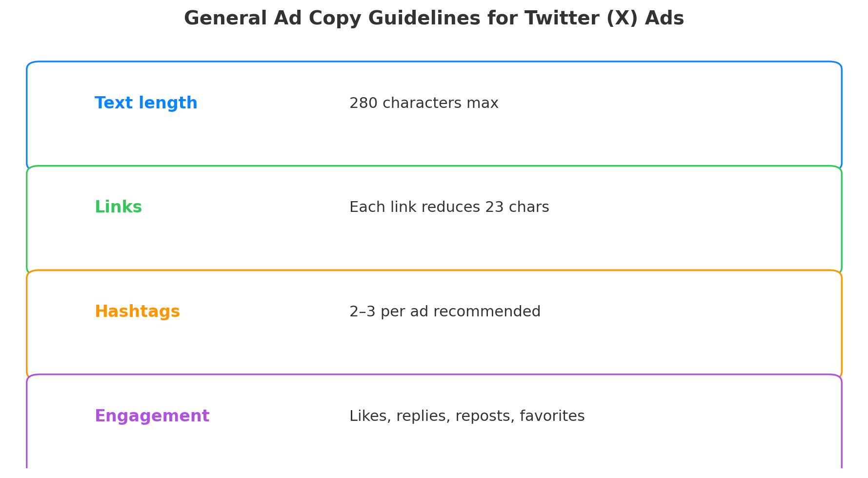The image size is (868, 478).
Task: Select the orange "Hashtags" label
Action: [x=137, y=312]
